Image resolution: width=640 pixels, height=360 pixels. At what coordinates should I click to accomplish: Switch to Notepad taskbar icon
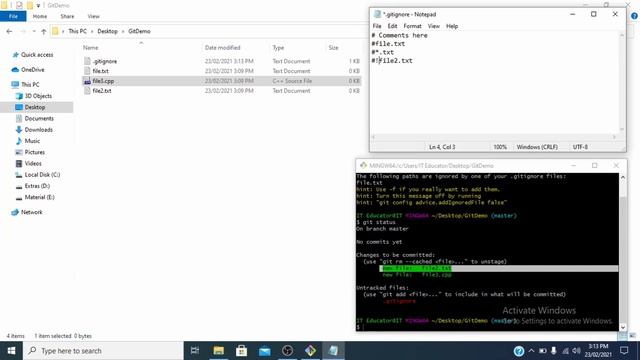point(333,351)
